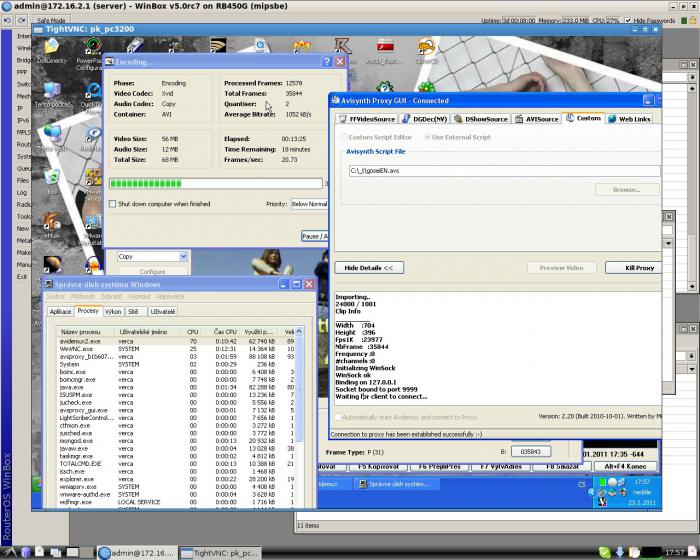700x560 pixels.
Task: Click the Encoding dialog help button
Action: [x=326, y=62]
